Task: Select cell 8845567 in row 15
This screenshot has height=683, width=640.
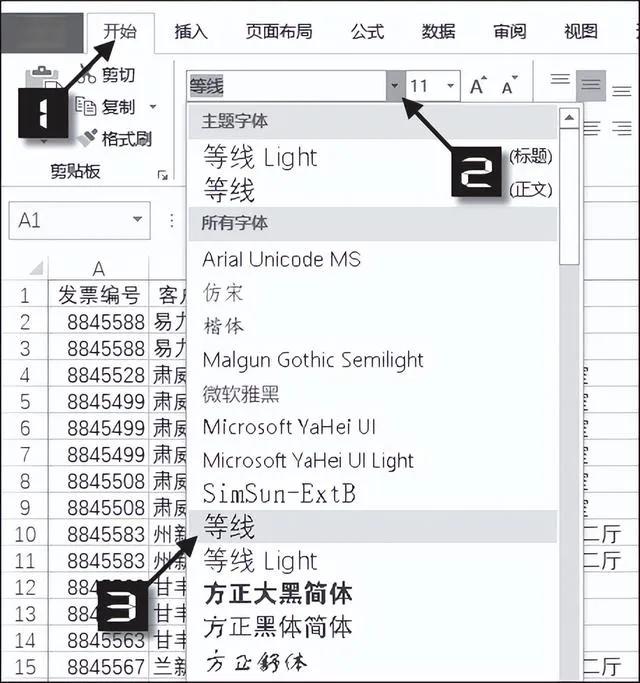Action: coord(98,666)
